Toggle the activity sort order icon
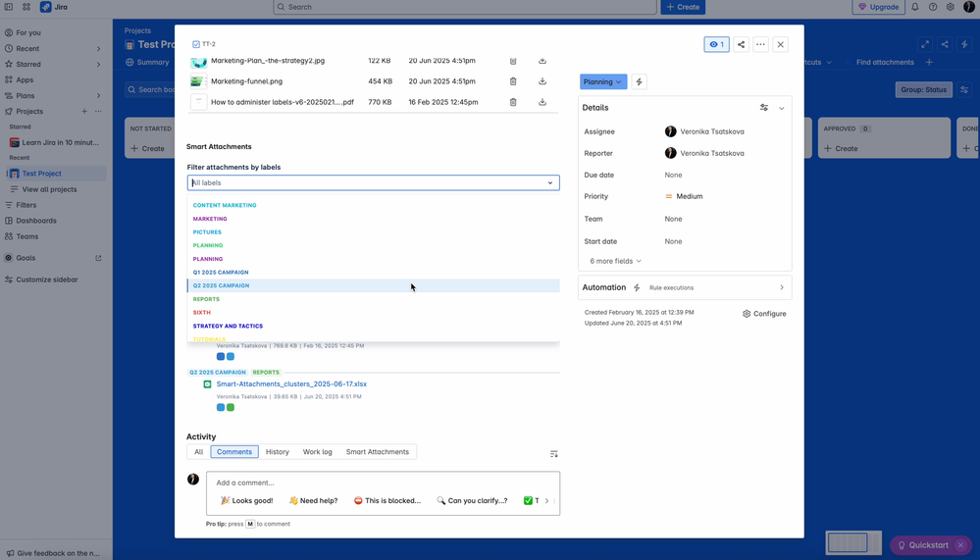Image resolution: width=980 pixels, height=560 pixels. [553, 454]
